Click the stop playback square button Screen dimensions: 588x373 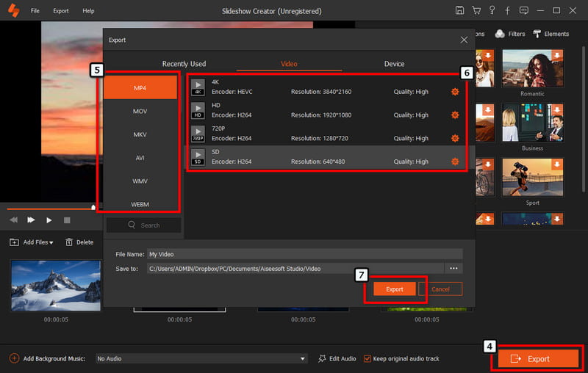(67, 220)
